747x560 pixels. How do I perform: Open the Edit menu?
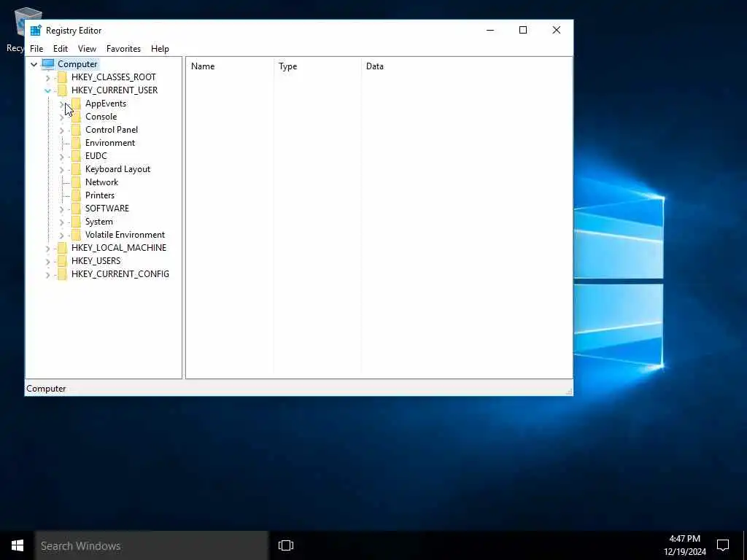coord(60,49)
